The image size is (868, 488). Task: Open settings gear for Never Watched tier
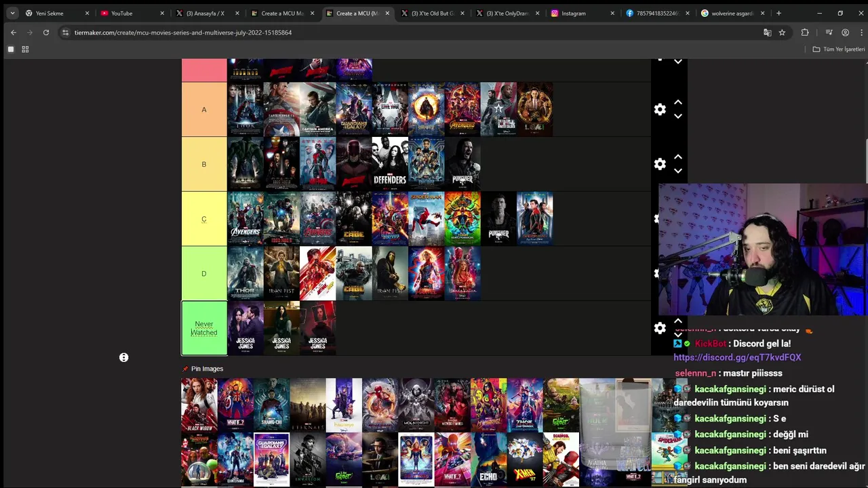point(660,328)
